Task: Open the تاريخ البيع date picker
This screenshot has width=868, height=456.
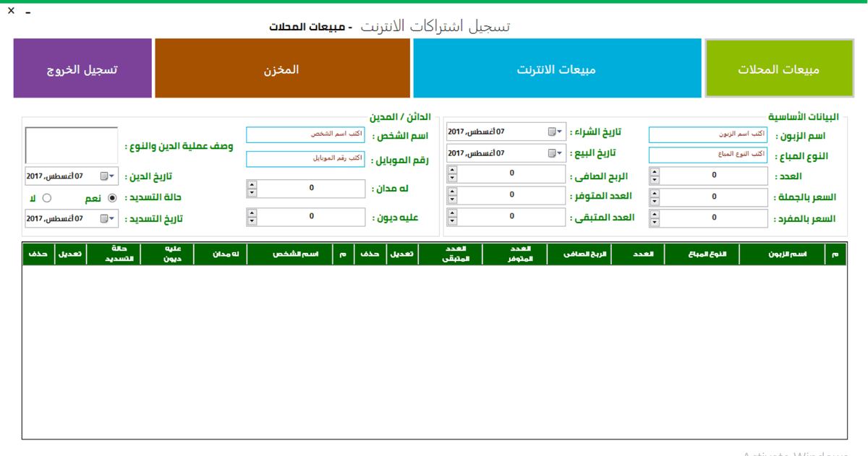Action: coord(558,152)
